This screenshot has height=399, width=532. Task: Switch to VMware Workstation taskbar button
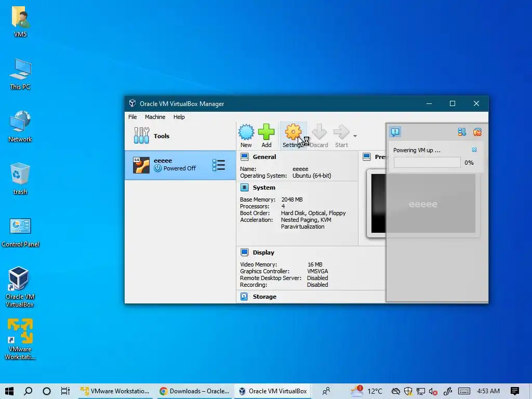pyautogui.click(x=115, y=391)
